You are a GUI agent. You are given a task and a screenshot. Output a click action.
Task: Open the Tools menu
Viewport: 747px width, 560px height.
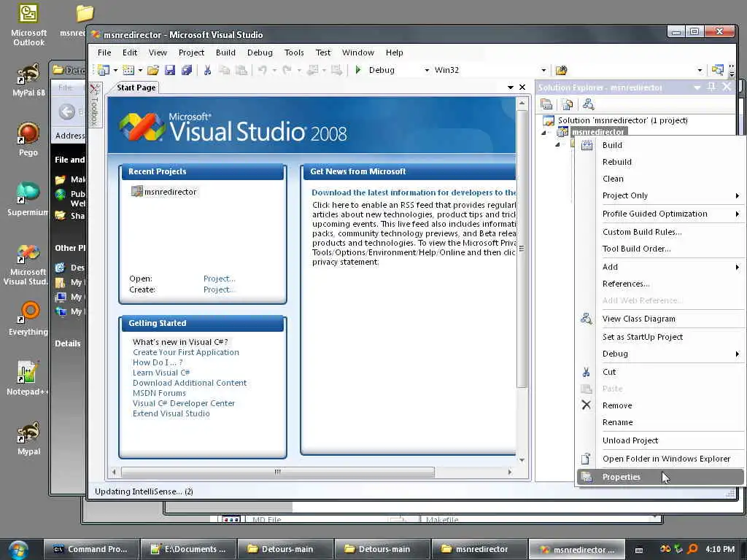[x=294, y=52]
